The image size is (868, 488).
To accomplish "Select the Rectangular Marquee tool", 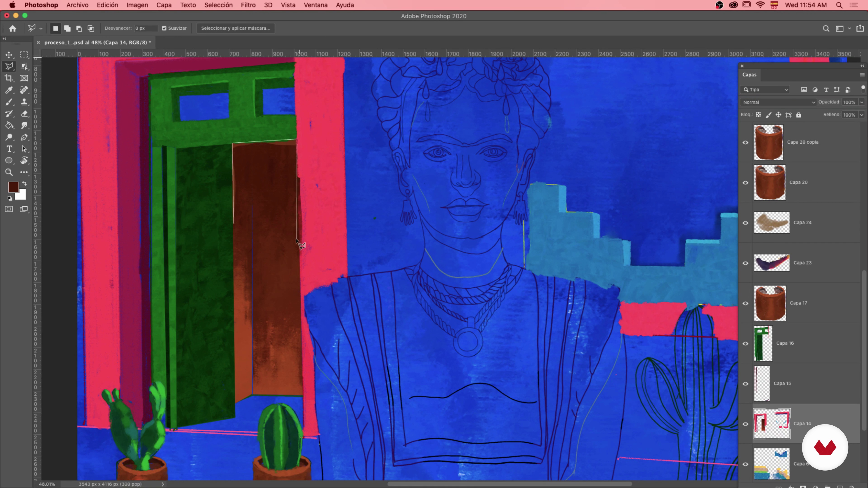I will coord(24,54).
